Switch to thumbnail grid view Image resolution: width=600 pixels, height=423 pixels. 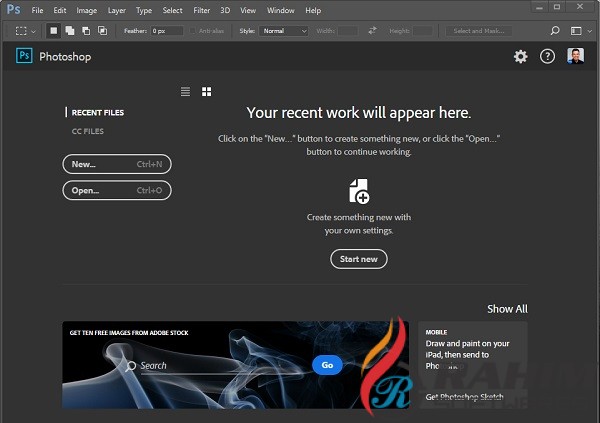(206, 92)
